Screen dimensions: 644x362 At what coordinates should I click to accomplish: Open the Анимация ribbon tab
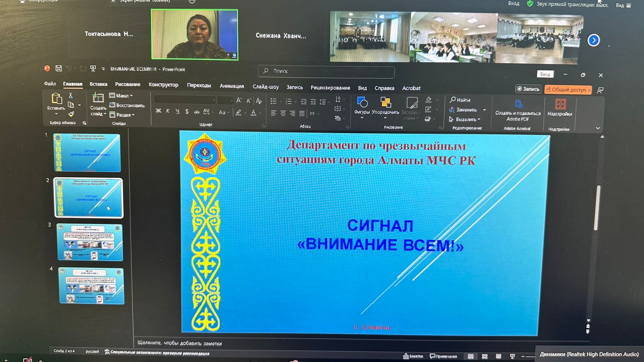[x=232, y=86]
